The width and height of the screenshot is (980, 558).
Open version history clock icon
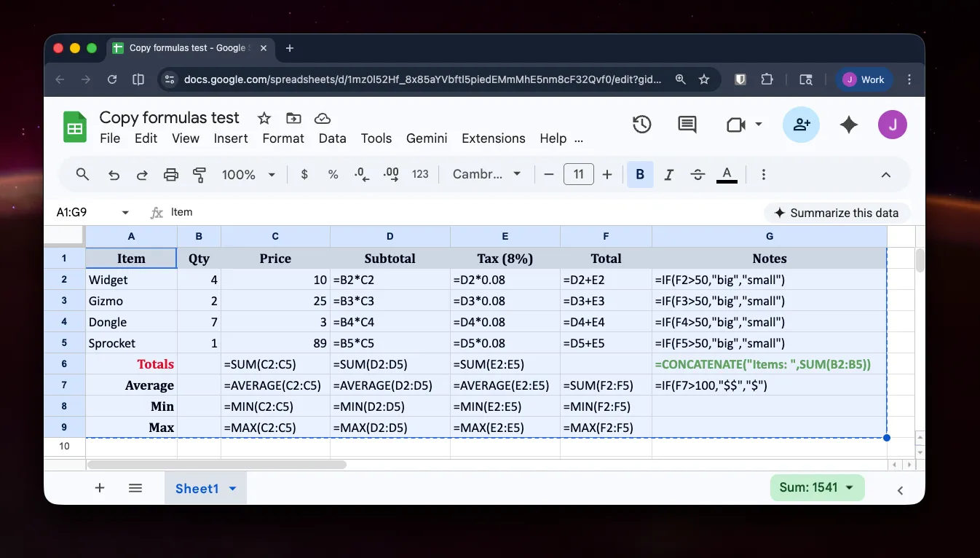(641, 125)
